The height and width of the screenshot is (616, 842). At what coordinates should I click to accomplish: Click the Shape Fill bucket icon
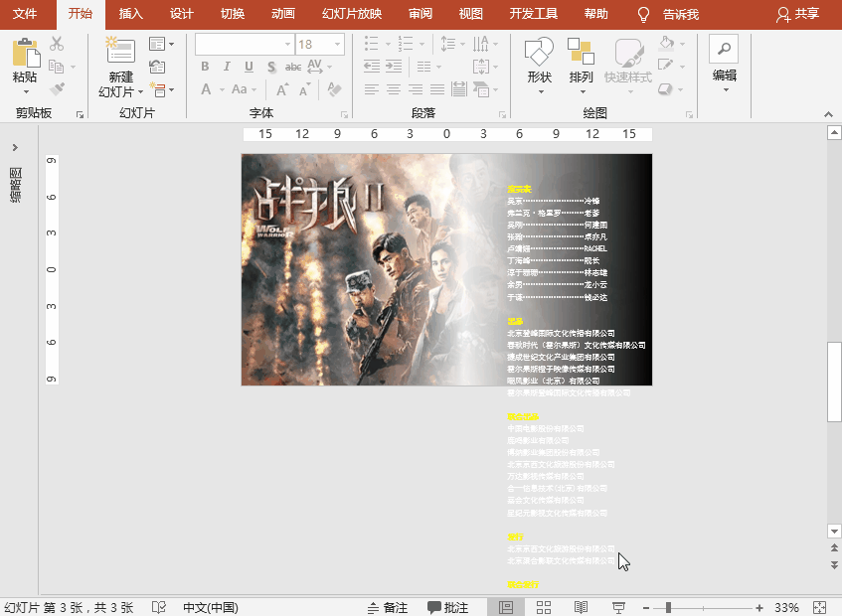pyautogui.click(x=666, y=44)
